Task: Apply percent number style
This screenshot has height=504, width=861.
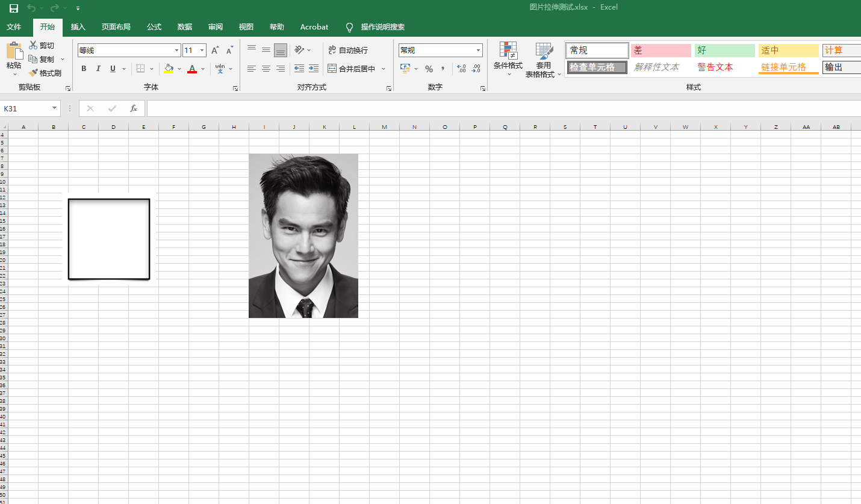Action: tap(429, 69)
